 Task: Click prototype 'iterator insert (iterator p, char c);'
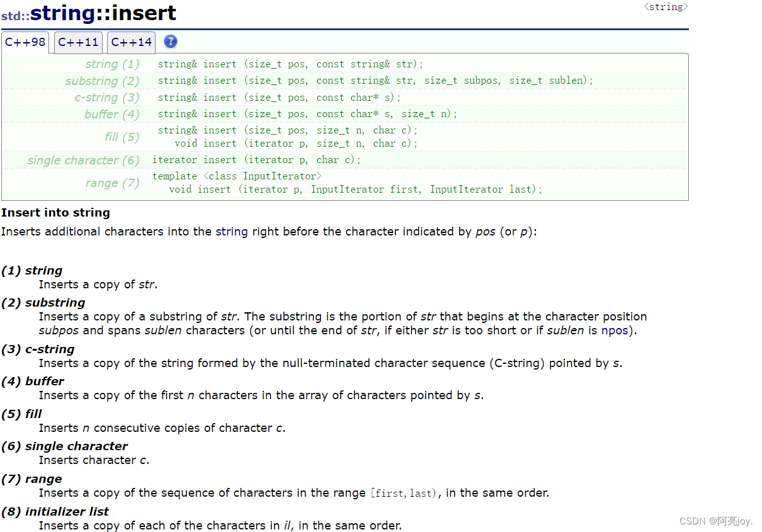tap(257, 160)
